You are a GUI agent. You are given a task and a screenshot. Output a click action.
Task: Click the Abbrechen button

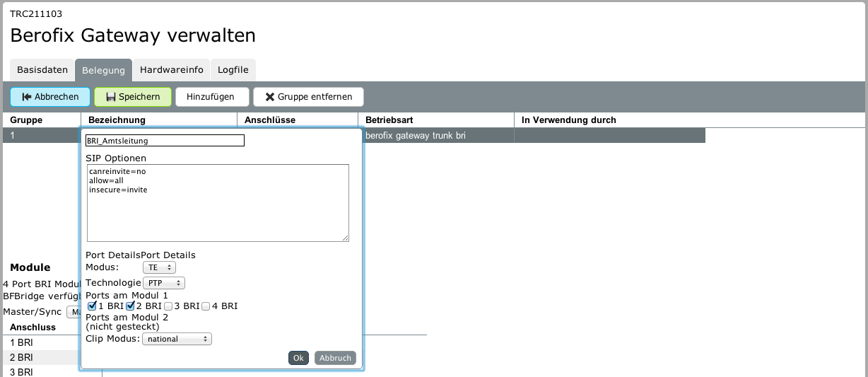(x=50, y=97)
